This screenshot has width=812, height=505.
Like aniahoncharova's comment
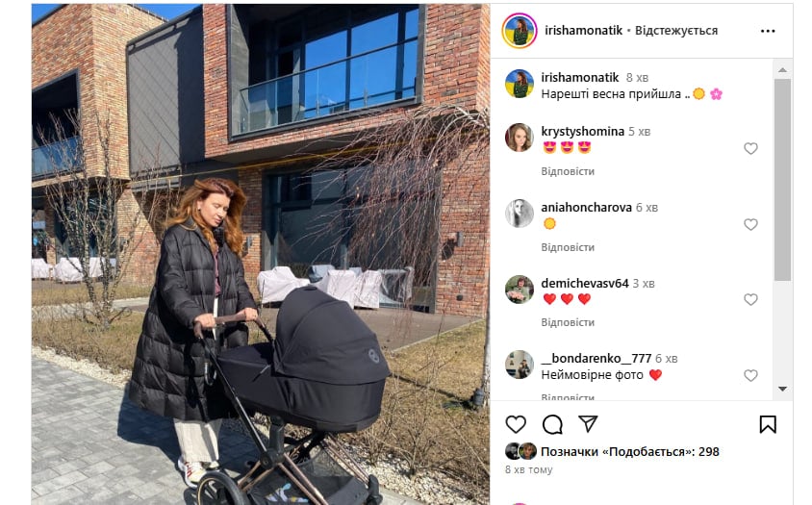[750, 224]
